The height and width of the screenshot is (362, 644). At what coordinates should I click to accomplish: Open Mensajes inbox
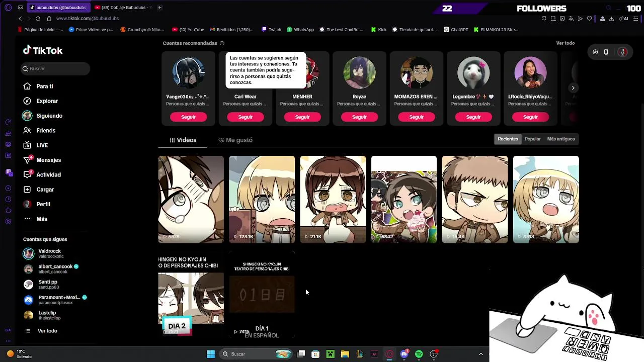42,160
